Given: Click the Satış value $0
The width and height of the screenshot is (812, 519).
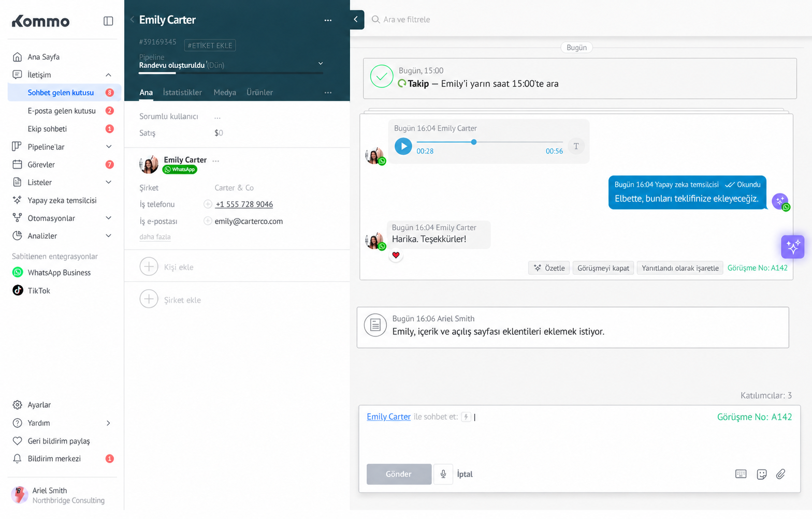Looking at the screenshot, I should tap(219, 133).
